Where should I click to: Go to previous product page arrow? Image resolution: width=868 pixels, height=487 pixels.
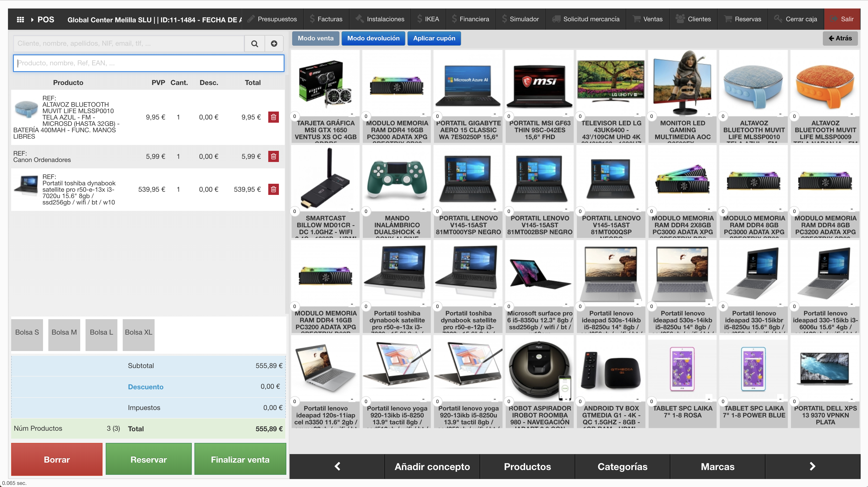337,467
